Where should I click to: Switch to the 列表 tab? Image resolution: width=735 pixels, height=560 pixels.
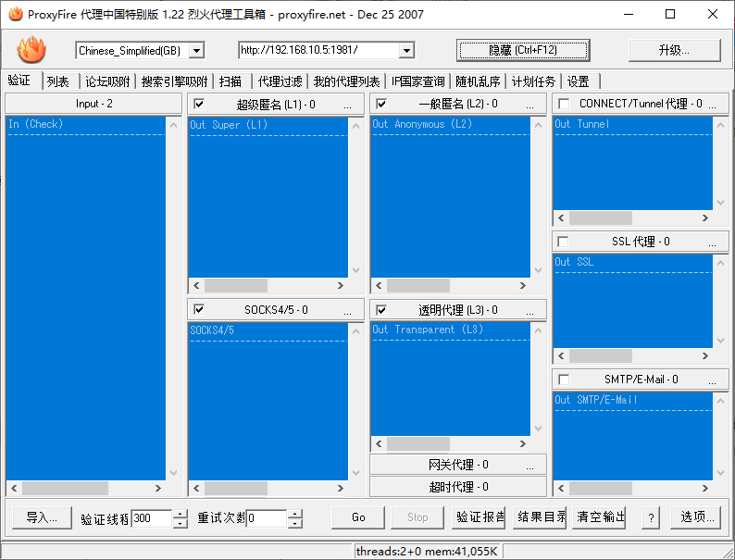tap(58, 81)
